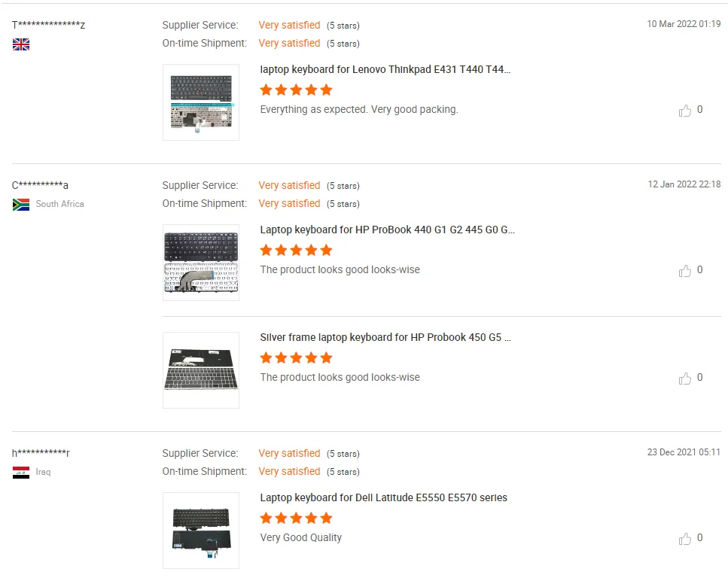This screenshot has height=587, width=728.
Task: Click thumbs-up on HP ProBook 440 review
Action: pos(684,271)
